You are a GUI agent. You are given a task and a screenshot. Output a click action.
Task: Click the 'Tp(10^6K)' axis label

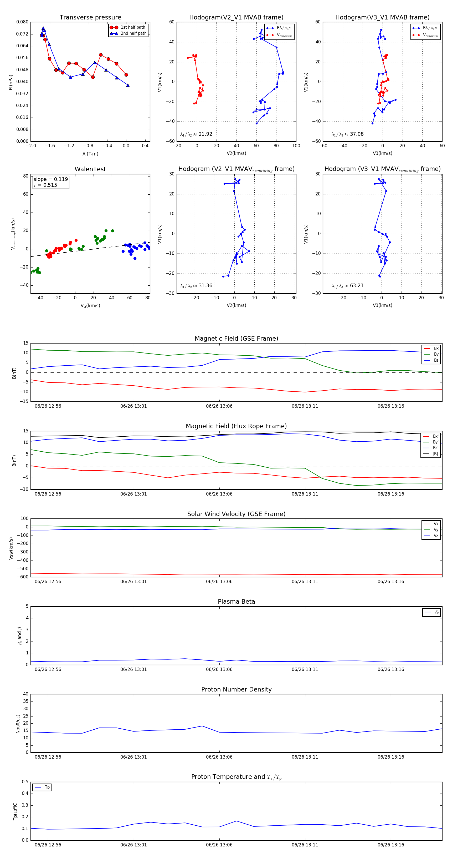[15, 811]
